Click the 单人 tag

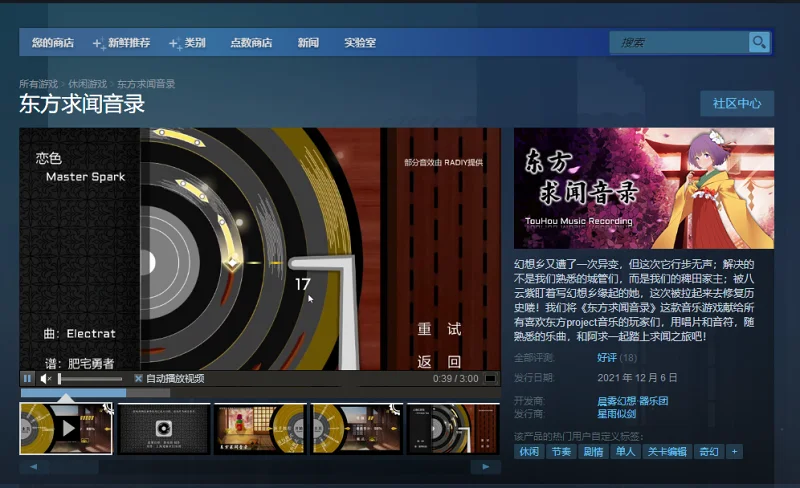626,452
